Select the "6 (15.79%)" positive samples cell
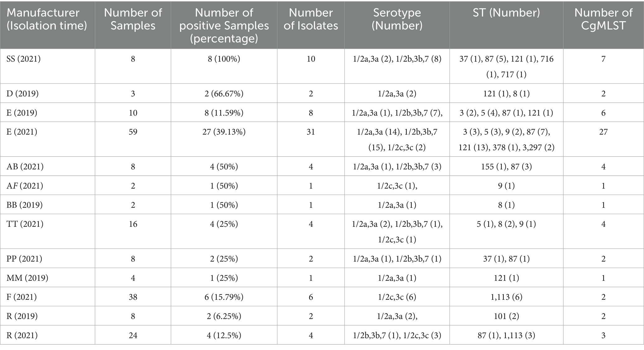Image resolution: width=644 pixels, height=350 pixels. 224,297
